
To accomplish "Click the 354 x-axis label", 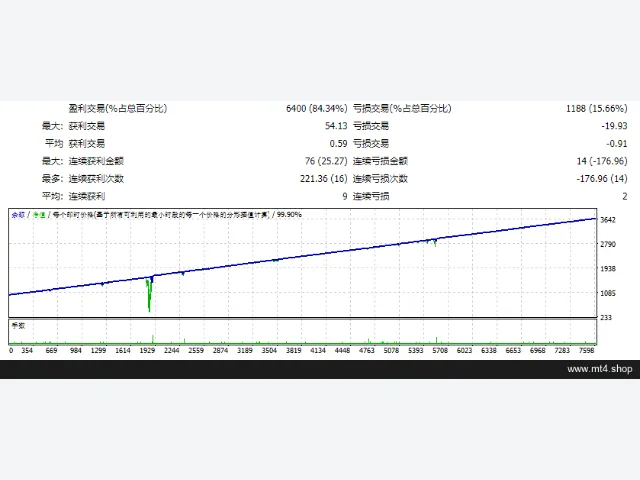I will click(x=27, y=350).
